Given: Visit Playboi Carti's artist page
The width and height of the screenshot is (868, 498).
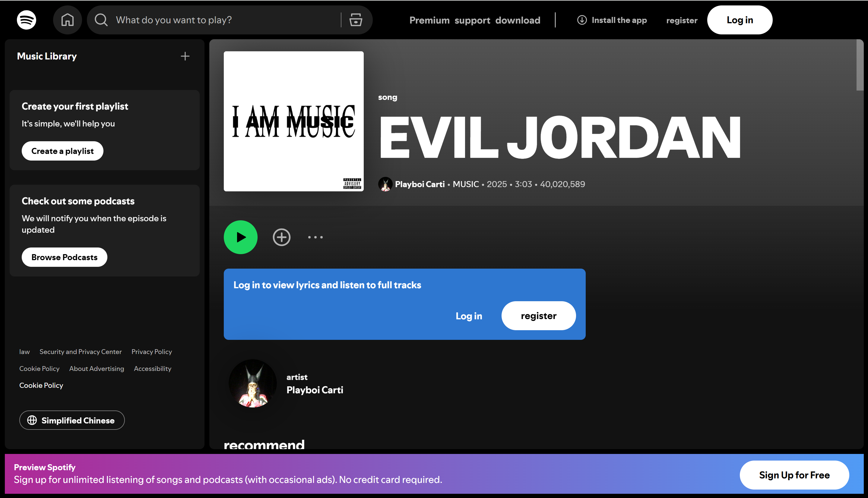Looking at the screenshot, I should (x=314, y=390).
